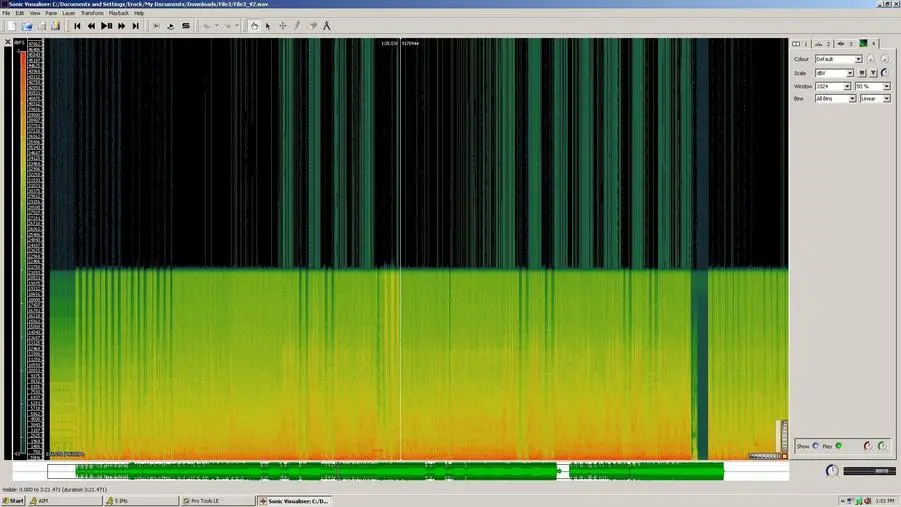Toggle the layer Play indicator
This screenshot has height=507, width=901.
click(x=839, y=445)
